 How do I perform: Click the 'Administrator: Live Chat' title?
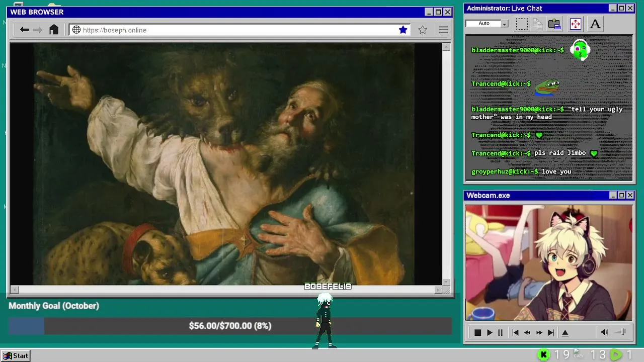504,8
